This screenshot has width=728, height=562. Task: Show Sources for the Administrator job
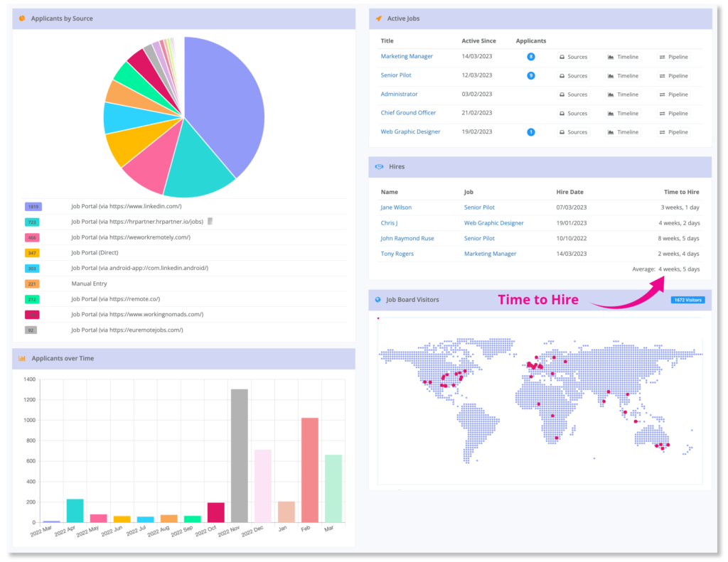point(574,94)
